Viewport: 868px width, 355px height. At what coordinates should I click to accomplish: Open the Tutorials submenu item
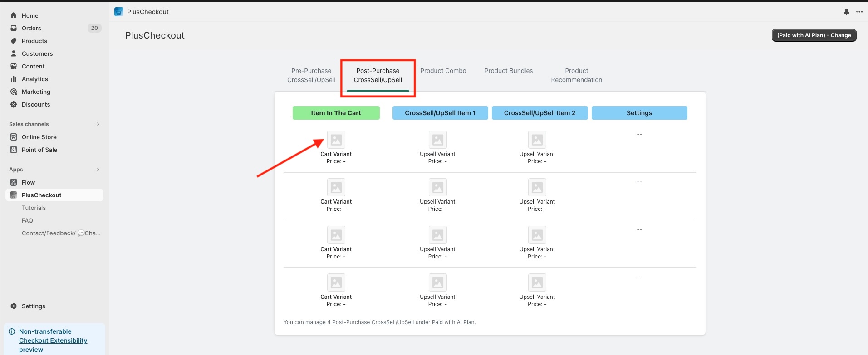click(x=34, y=208)
